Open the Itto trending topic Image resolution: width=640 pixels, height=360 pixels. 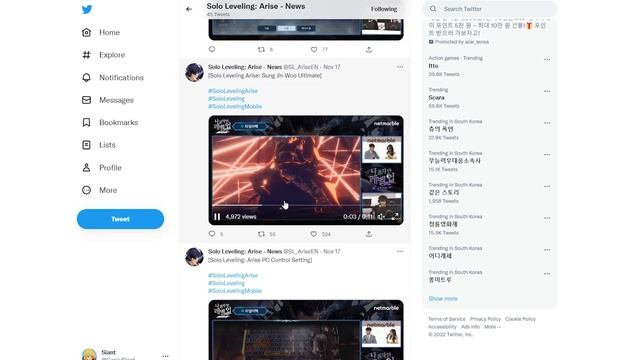(433, 66)
